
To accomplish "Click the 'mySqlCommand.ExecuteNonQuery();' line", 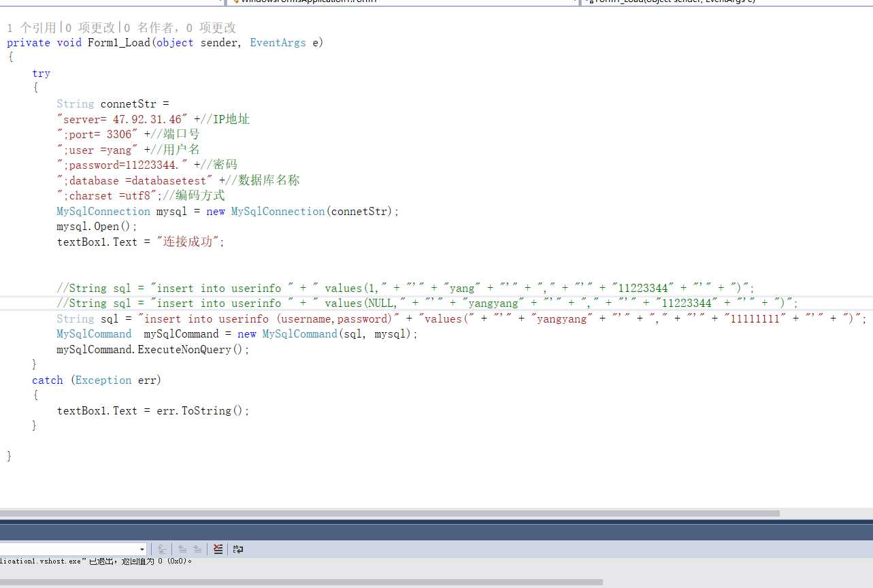I will click(153, 350).
